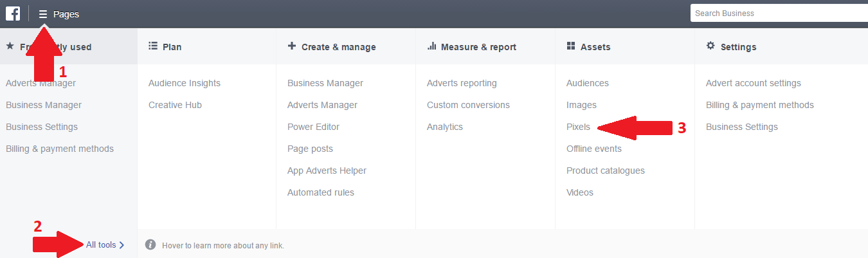This screenshot has width=868, height=258.
Task: Click the Assets grid icon
Action: [x=570, y=46]
